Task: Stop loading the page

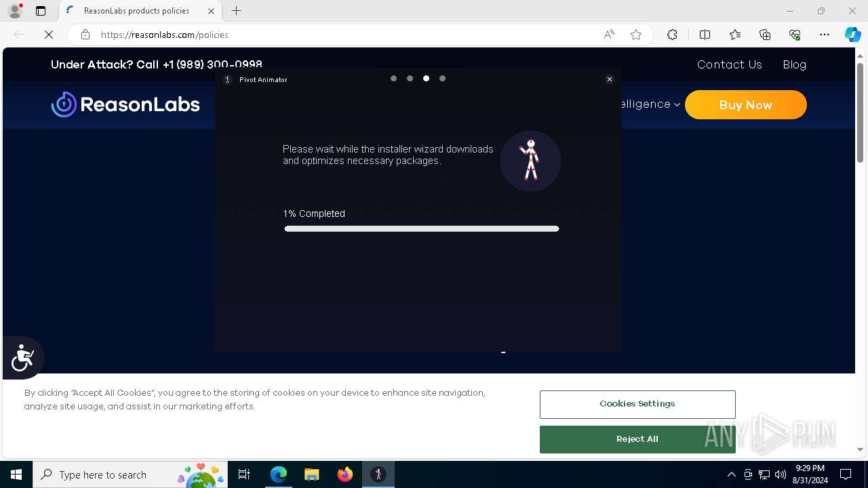Action: pyautogui.click(x=49, y=35)
